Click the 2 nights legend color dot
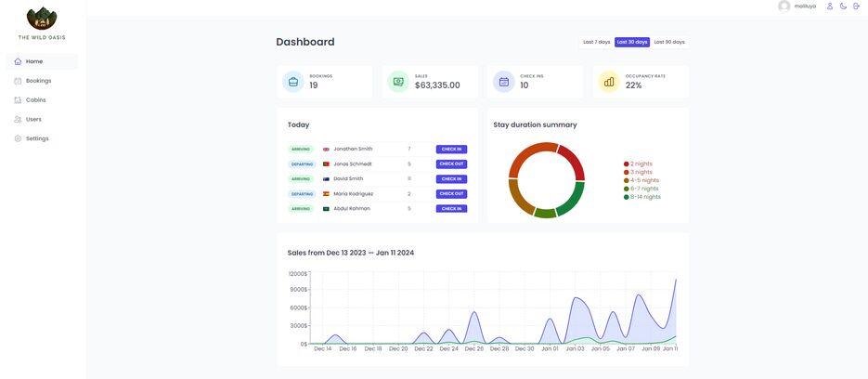Screen dimensions: 868x379 click(627, 163)
